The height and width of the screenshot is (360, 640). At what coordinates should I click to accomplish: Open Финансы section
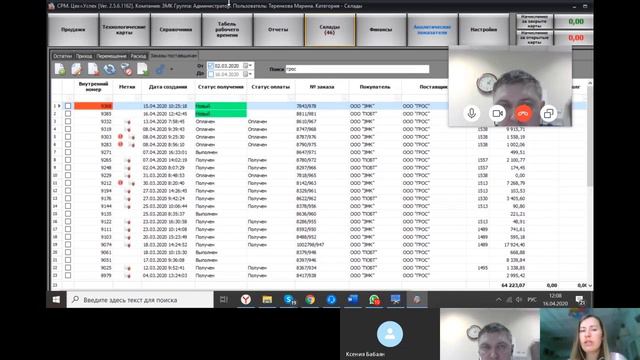tap(381, 29)
